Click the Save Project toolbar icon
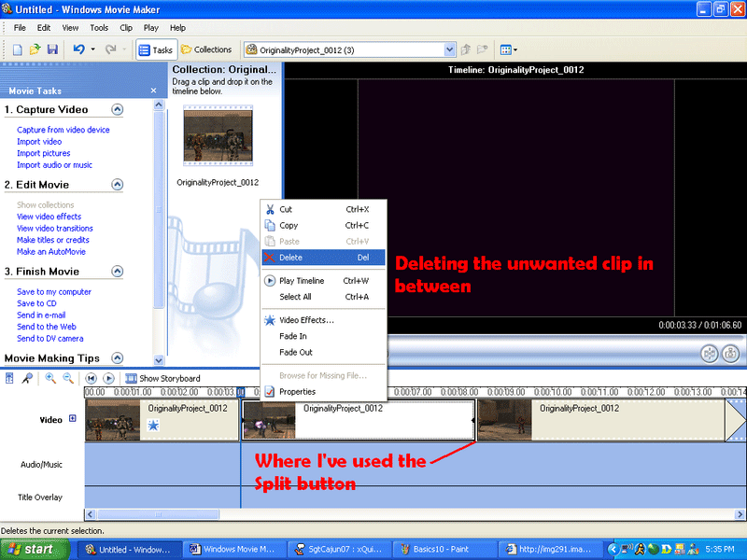This screenshot has height=560, width=747. (x=52, y=49)
